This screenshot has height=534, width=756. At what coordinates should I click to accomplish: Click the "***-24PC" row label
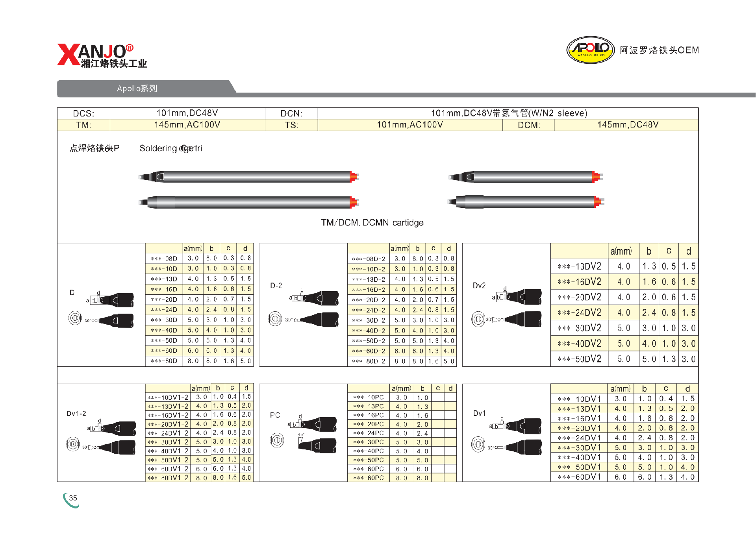369,433
